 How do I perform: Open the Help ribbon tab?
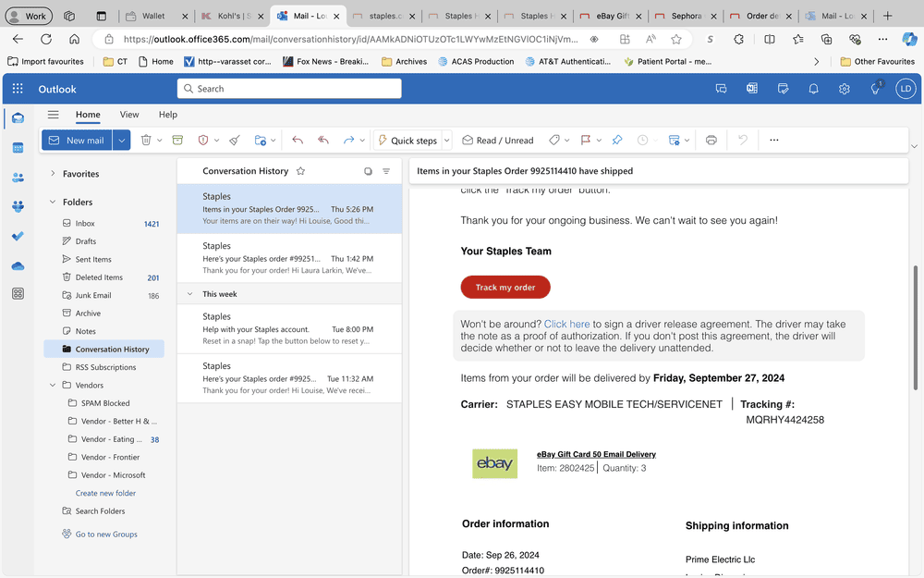168,115
